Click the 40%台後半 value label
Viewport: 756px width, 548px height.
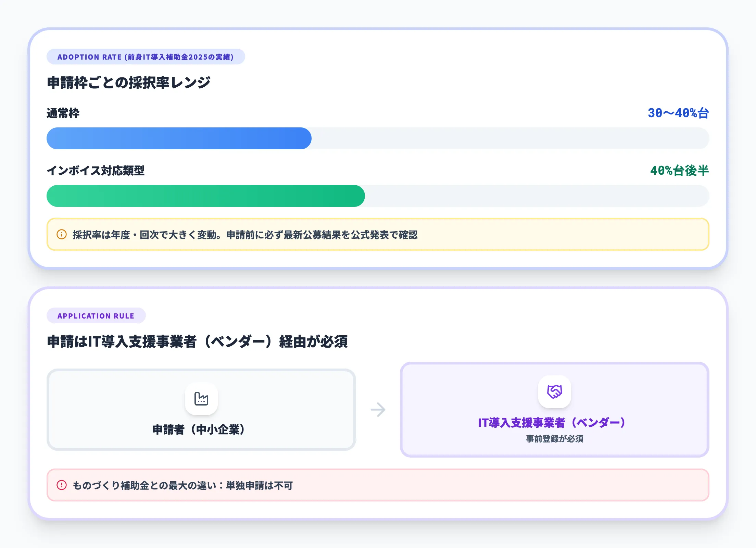pyautogui.click(x=679, y=171)
